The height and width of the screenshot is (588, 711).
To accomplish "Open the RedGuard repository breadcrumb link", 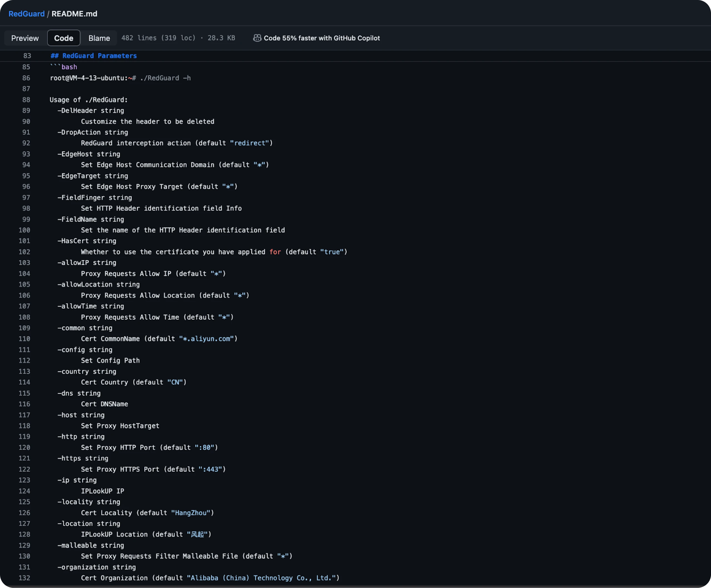I will [26, 14].
